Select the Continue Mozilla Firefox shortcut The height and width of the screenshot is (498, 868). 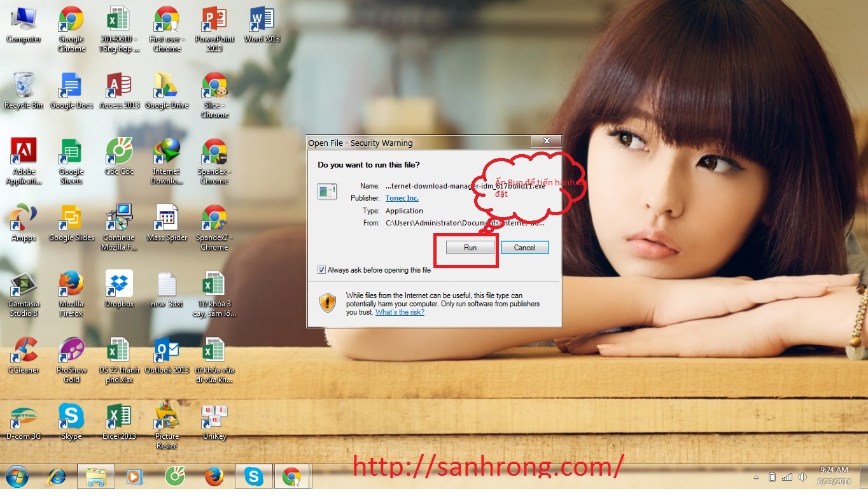(119, 227)
